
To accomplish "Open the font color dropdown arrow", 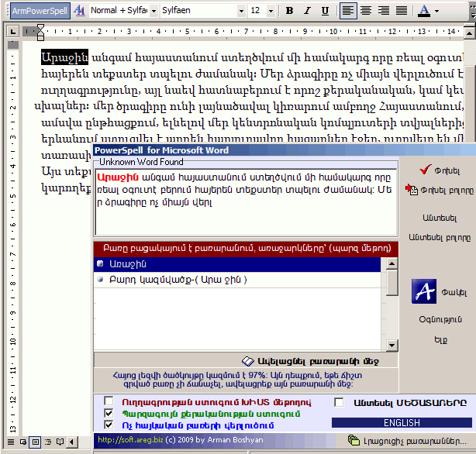I will (x=436, y=11).
